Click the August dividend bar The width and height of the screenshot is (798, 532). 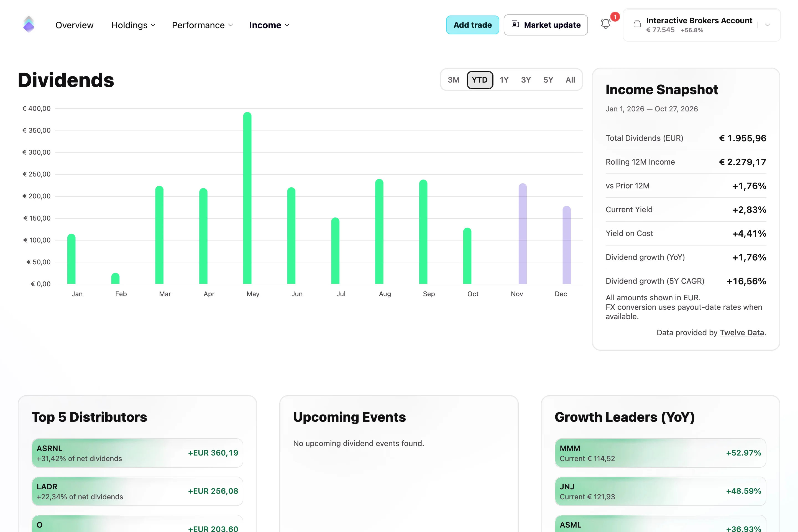point(379,231)
